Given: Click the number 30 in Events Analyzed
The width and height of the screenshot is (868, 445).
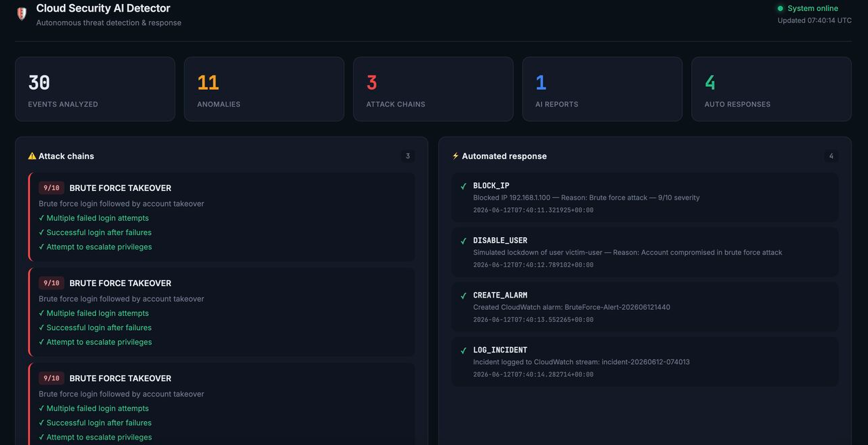Looking at the screenshot, I should click(x=39, y=83).
